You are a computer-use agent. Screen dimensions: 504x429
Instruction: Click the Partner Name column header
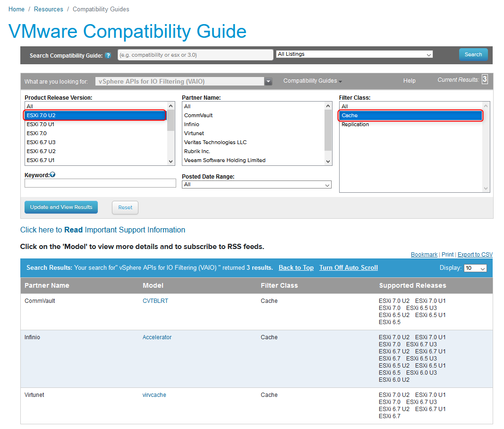tap(47, 285)
